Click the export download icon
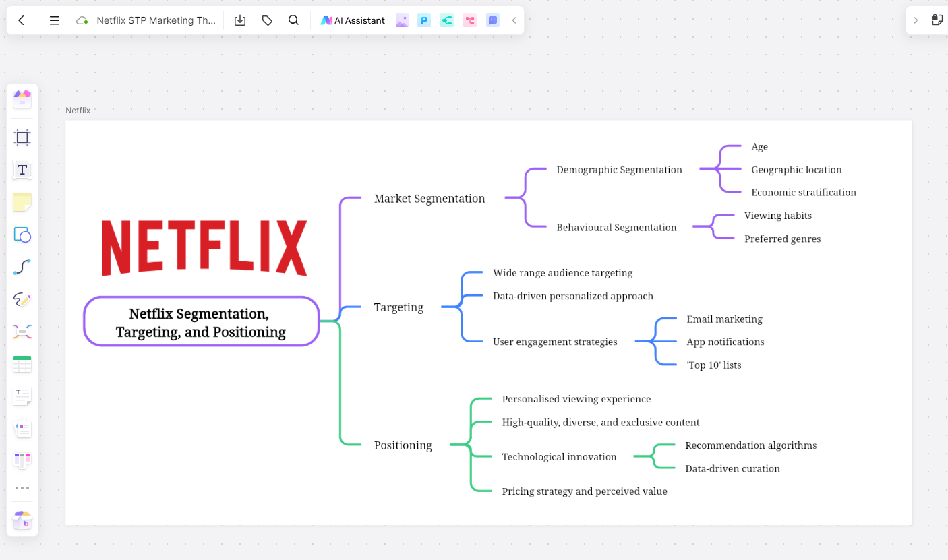This screenshot has width=948, height=560. tap(240, 20)
